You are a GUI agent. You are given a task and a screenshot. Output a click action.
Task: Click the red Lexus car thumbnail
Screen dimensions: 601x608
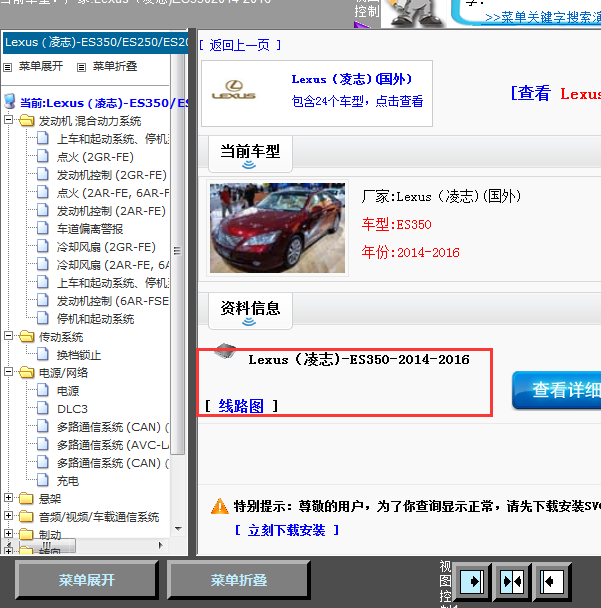tap(277, 228)
